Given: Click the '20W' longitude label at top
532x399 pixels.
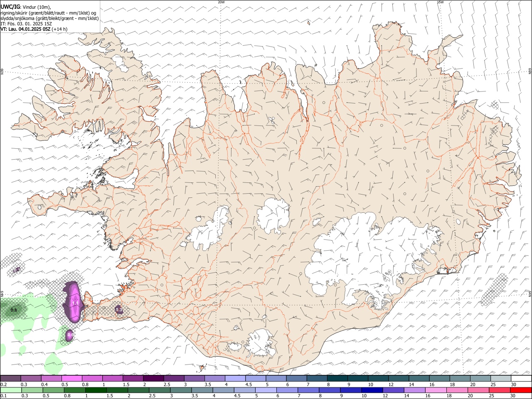Looking at the screenshot, I should [221, 2].
